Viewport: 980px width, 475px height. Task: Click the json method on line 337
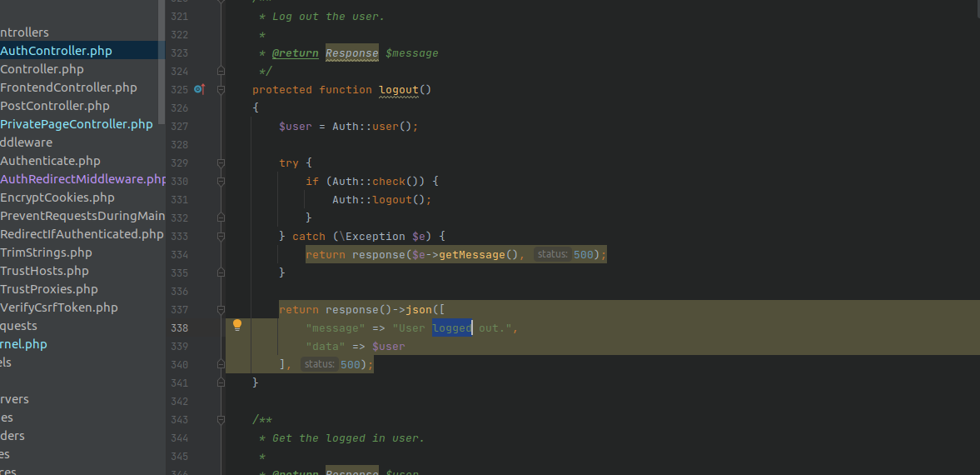pyautogui.click(x=419, y=310)
